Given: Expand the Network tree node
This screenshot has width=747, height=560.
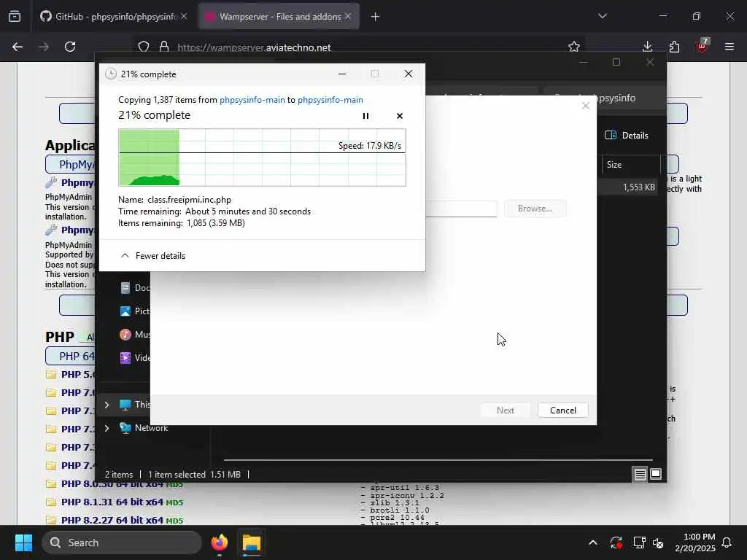Looking at the screenshot, I should (x=107, y=428).
